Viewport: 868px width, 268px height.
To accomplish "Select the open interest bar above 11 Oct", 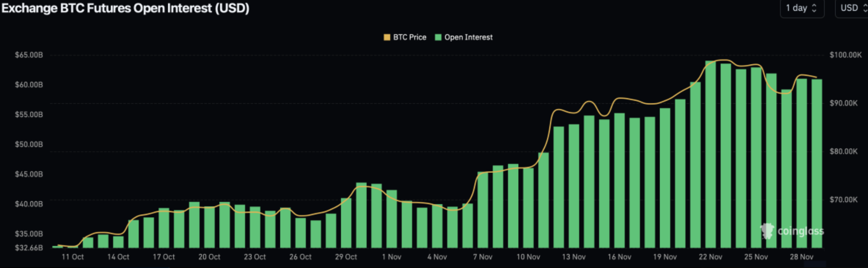I will tap(73, 247).
